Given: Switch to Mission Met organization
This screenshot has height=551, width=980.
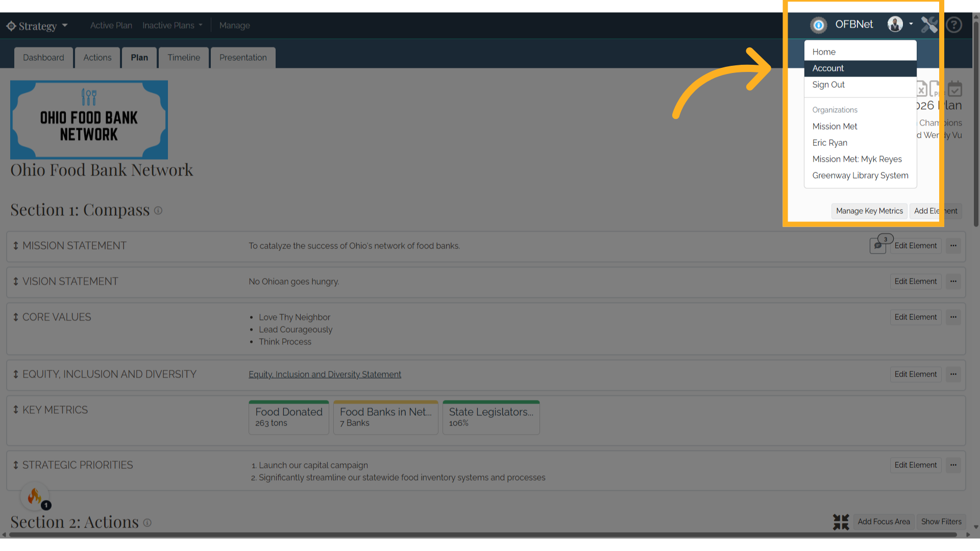Looking at the screenshot, I should tap(860, 127).
